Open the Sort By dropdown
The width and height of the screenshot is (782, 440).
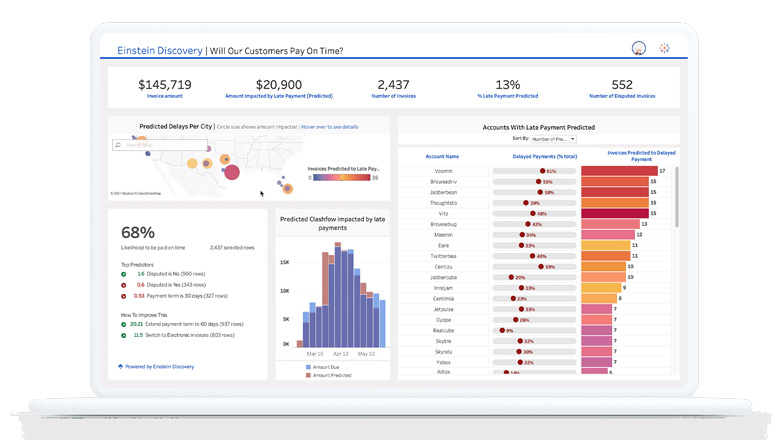pyautogui.click(x=554, y=139)
